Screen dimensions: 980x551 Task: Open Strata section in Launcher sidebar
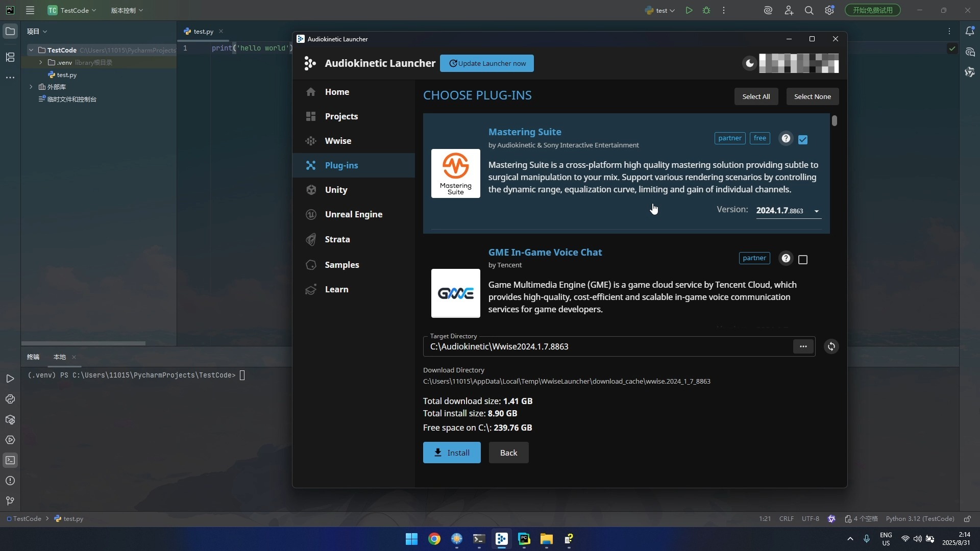tap(354, 239)
